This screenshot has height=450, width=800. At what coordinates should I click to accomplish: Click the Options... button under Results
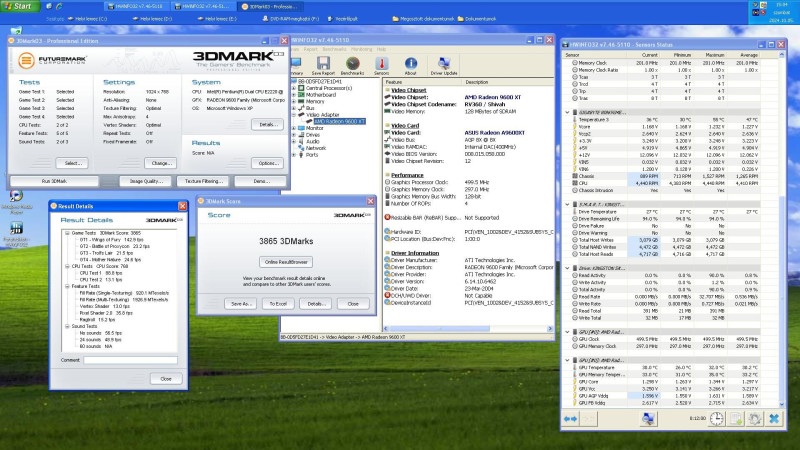pyautogui.click(x=268, y=163)
